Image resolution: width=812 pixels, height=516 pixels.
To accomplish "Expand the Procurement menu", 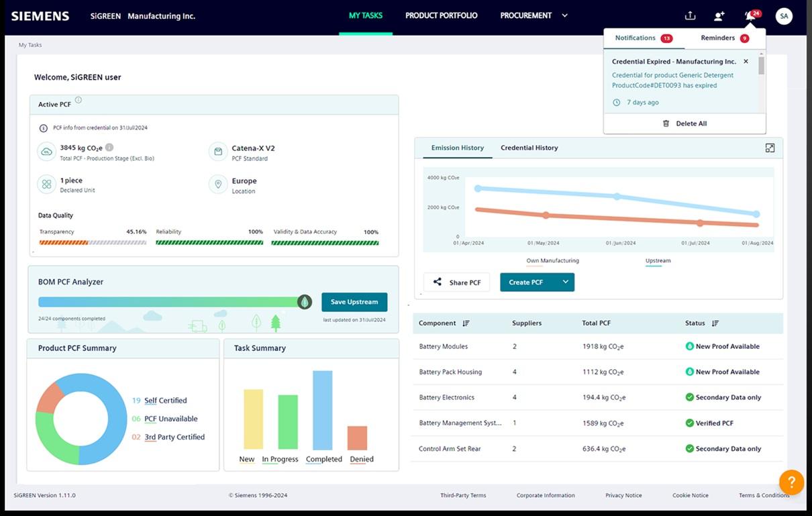I will (x=564, y=15).
